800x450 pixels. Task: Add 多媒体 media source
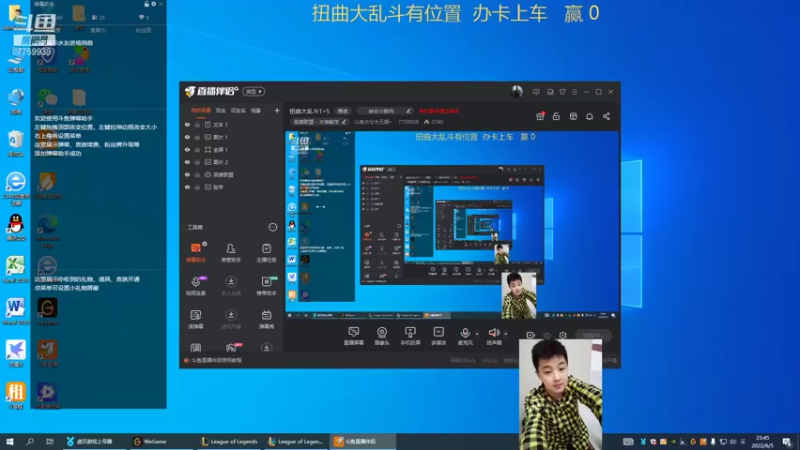pyautogui.click(x=438, y=336)
